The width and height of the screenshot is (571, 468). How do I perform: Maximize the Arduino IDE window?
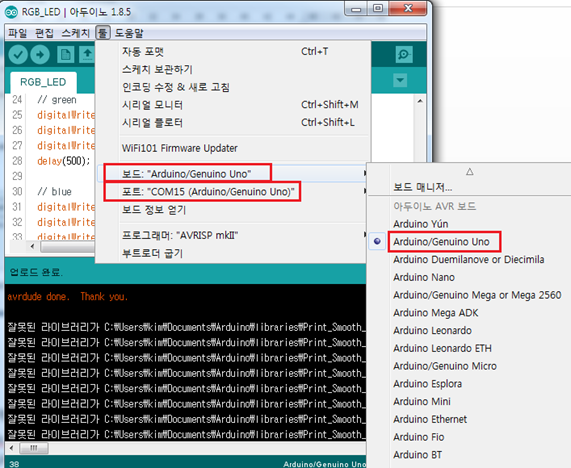click(x=378, y=8)
